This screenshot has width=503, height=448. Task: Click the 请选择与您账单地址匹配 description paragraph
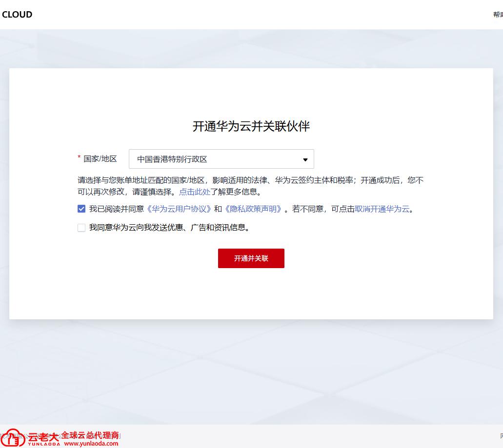click(x=250, y=186)
